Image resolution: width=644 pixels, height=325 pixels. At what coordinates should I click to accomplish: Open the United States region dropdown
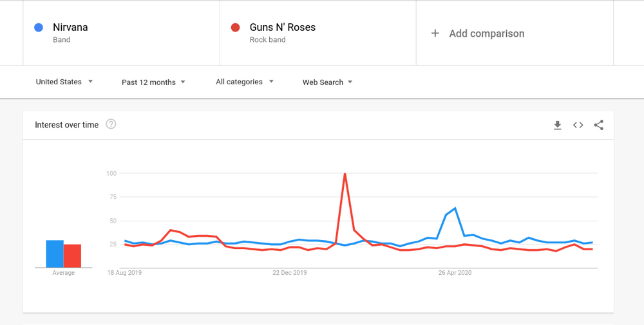pyautogui.click(x=64, y=82)
